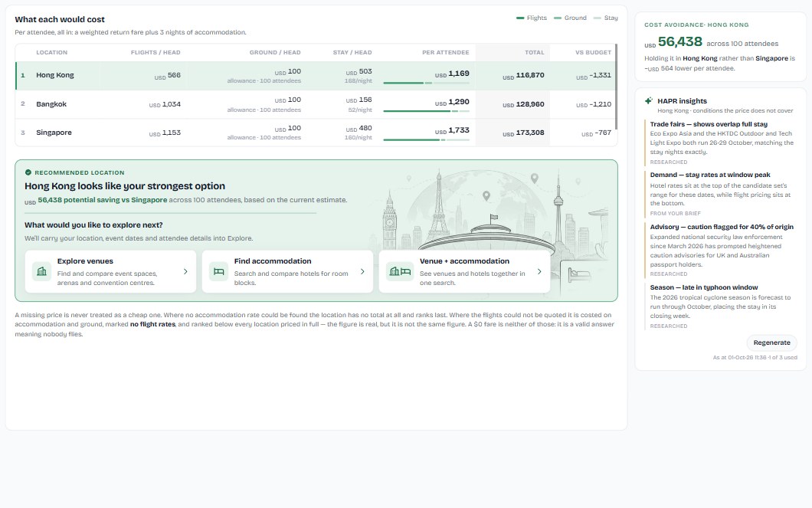Screen dimensions: 812x508
Task: Click Bangkok stay value USD 156
Action: [x=359, y=100]
